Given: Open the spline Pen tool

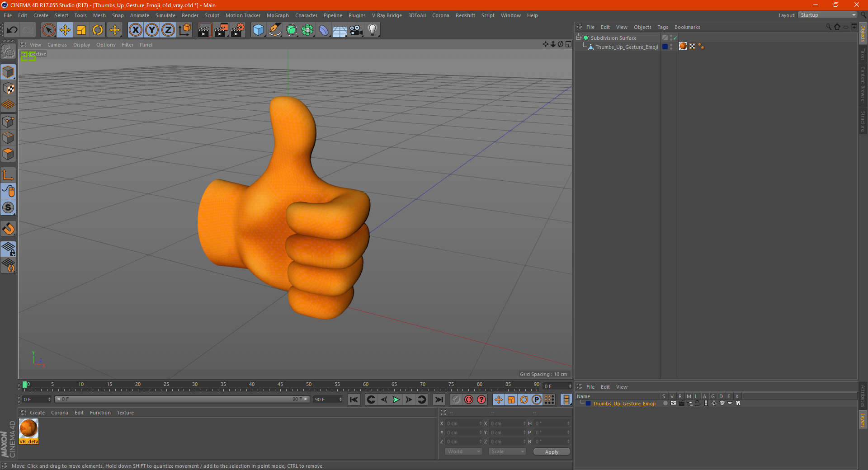Looking at the screenshot, I should click(x=274, y=30).
